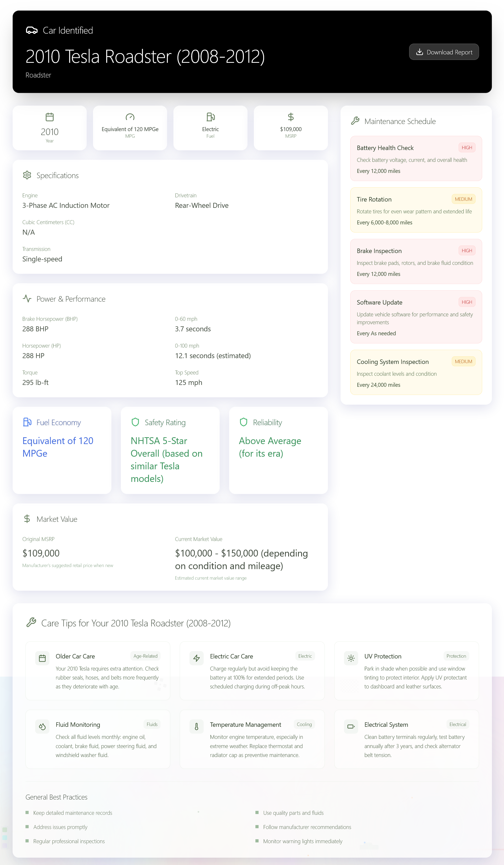
Task: Click the dollar icon above $109,000 MSRP
Action: coord(291,117)
